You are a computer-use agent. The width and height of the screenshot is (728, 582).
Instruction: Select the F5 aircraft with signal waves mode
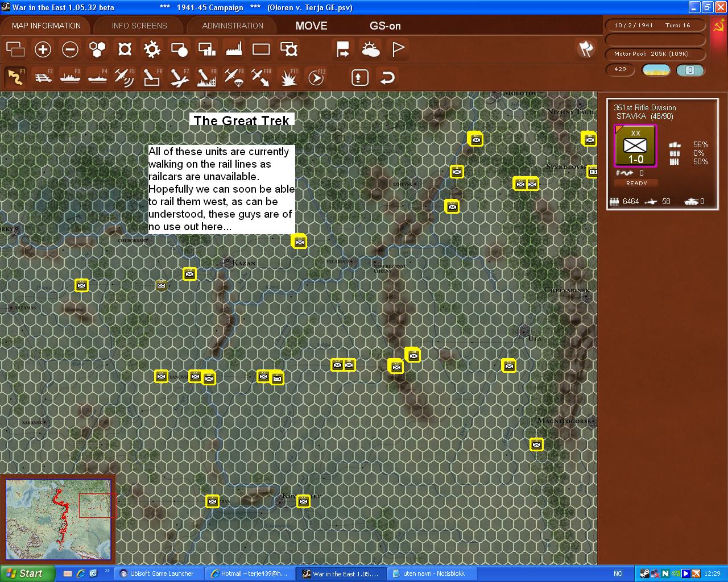click(x=125, y=77)
